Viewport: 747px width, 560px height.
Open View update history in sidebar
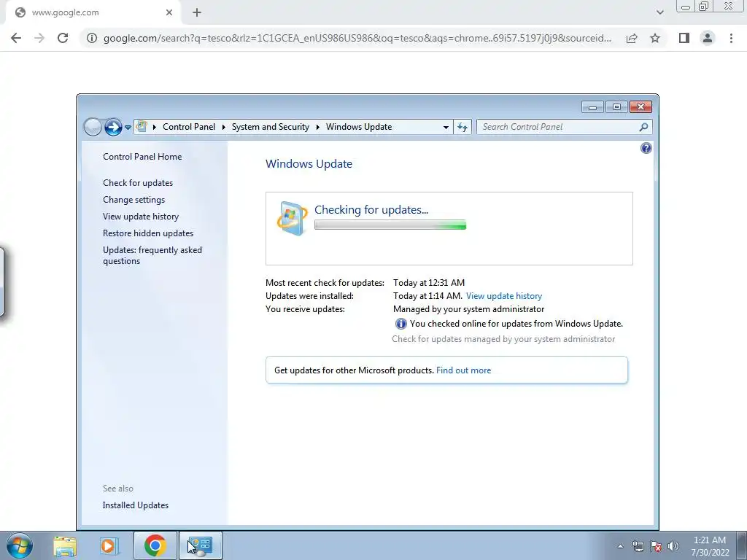(x=141, y=216)
